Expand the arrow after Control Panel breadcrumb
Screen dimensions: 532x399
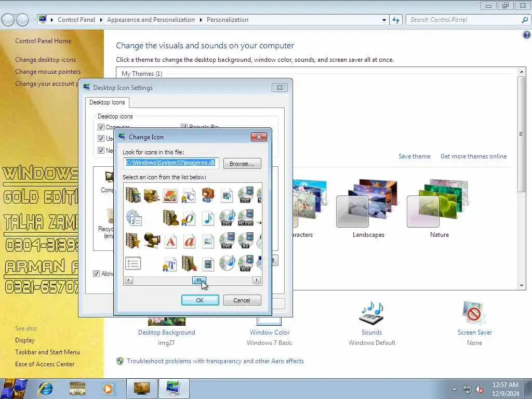(101, 20)
